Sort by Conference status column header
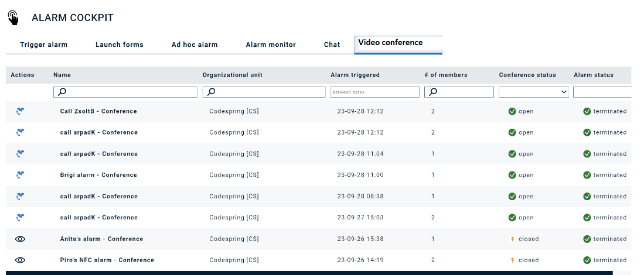The width and height of the screenshot is (644, 275). (527, 75)
